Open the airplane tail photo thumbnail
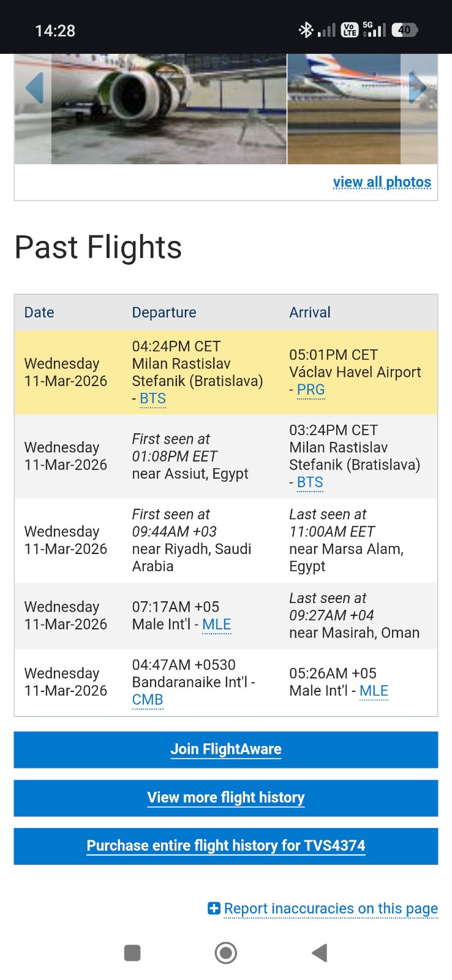 tap(344, 109)
